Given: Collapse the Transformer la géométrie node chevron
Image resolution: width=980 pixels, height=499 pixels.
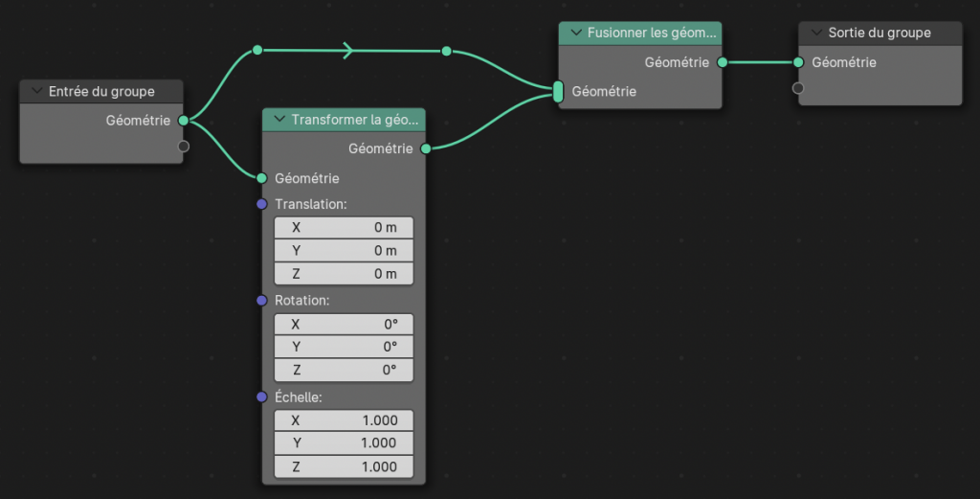Looking at the screenshot, I should tap(279, 120).
